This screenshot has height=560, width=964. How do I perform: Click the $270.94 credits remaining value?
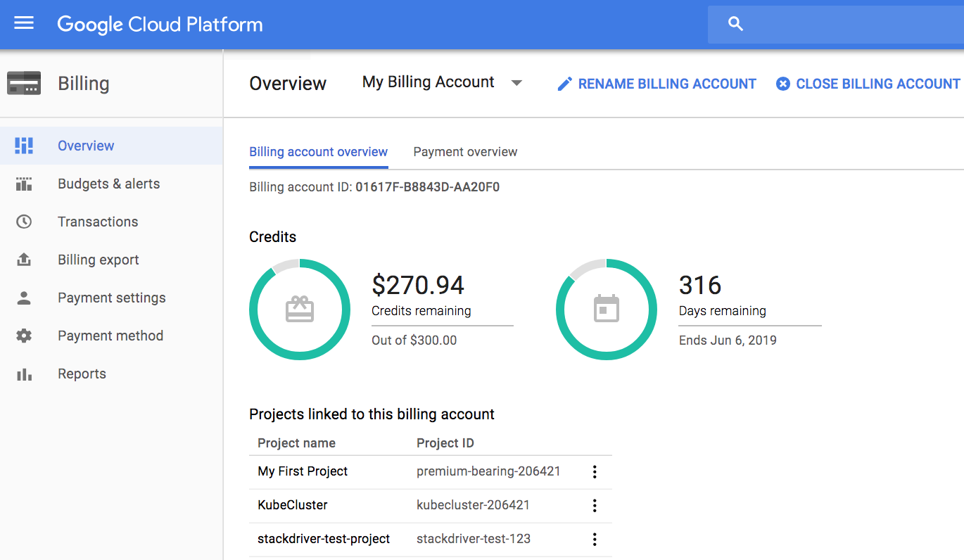click(x=418, y=285)
